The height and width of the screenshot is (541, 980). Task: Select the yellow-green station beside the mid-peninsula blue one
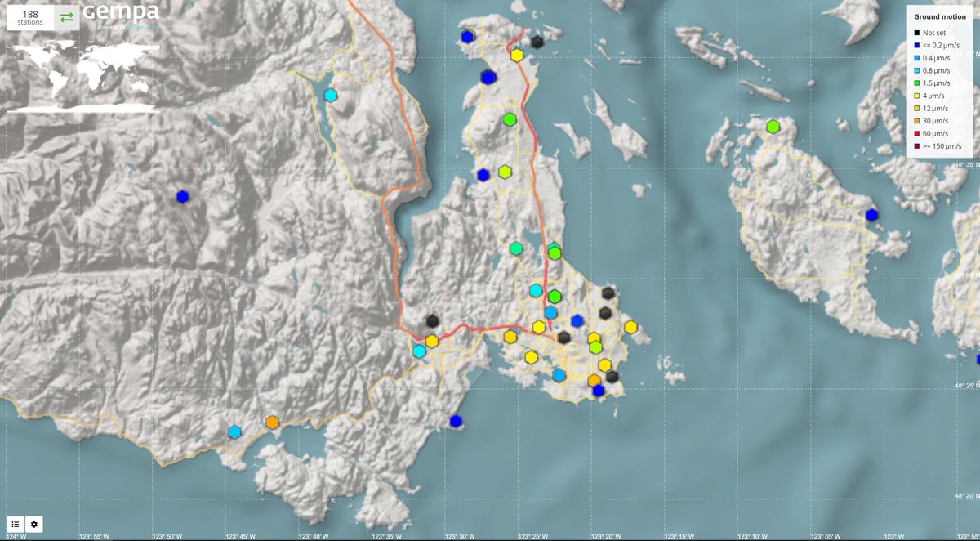[505, 172]
